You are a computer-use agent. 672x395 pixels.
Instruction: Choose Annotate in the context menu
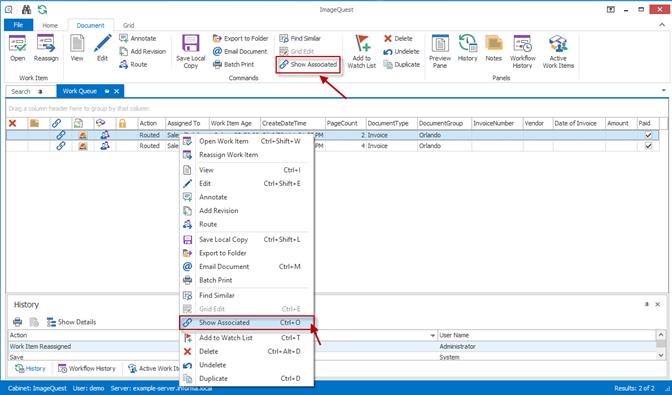[246, 197]
